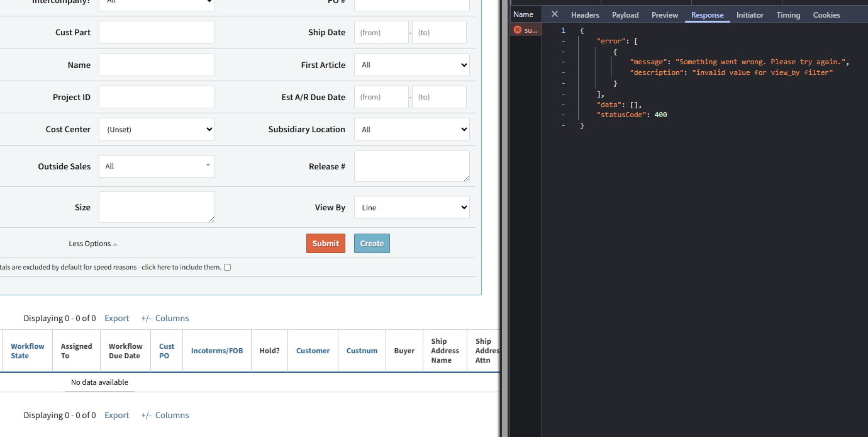The width and height of the screenshot is (868, 437).
Task: Open the Cookies tab
Action: pyautogui.click(x=826, y=15)
